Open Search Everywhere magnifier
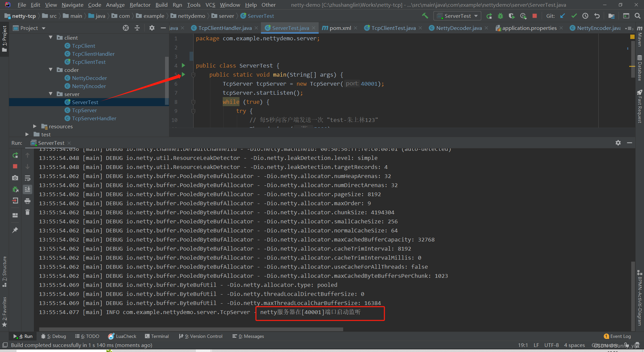The image size is (644, 352). pyautogui.click(x=638, y=16)
